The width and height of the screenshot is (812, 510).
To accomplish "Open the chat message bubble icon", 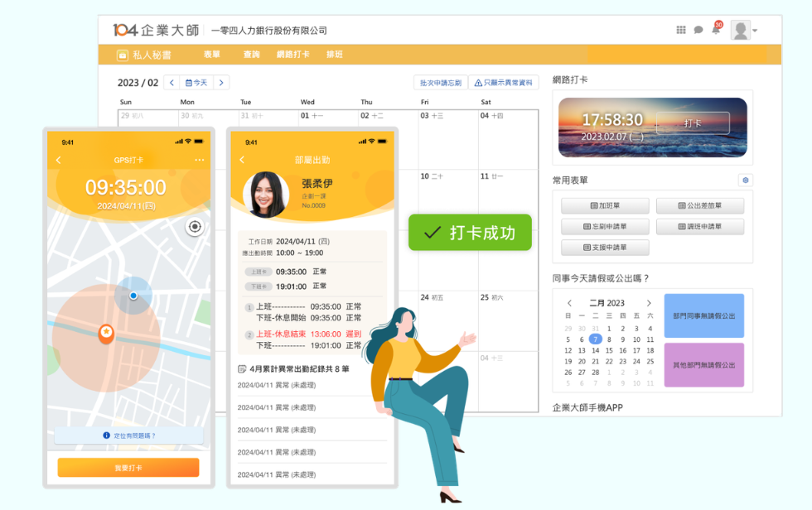I will (698, 30).
